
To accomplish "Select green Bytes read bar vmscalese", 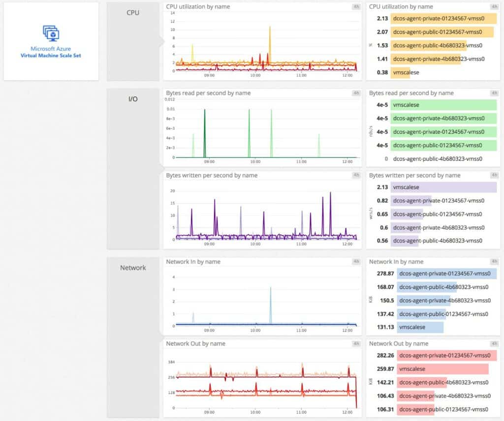I will pyautogui.click(x=443, y=105).
